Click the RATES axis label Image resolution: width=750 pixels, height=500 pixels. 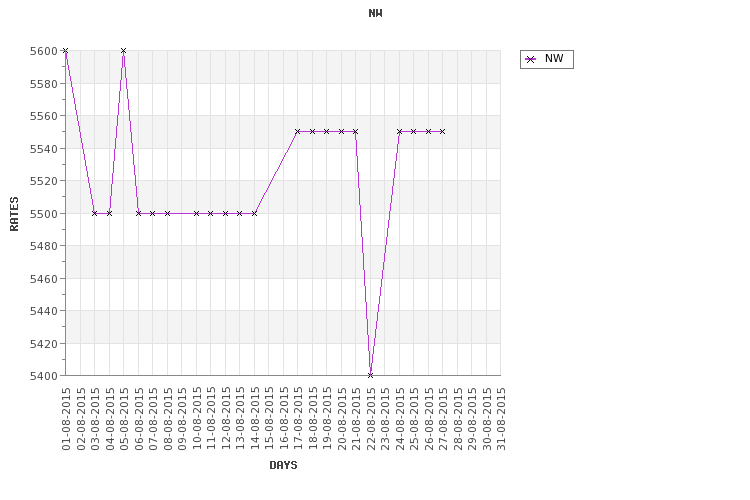pyautogui.click(x=14, y=213)
